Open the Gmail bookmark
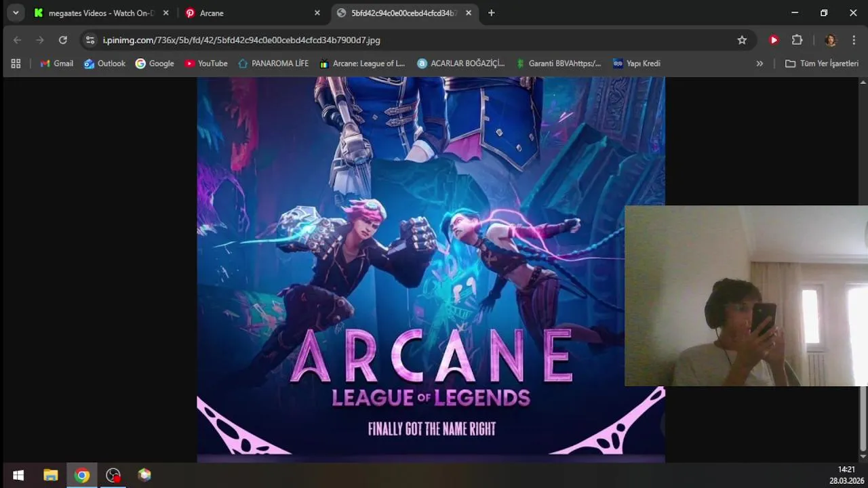868x488 pixels. 56,63
